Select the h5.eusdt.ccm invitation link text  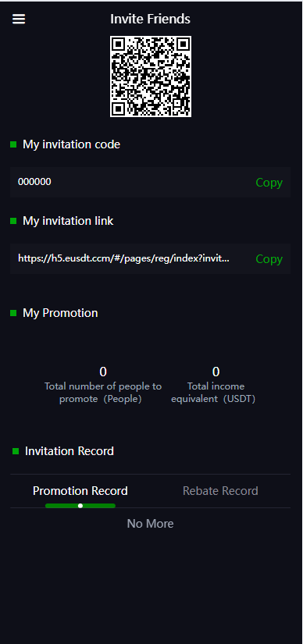123,258
